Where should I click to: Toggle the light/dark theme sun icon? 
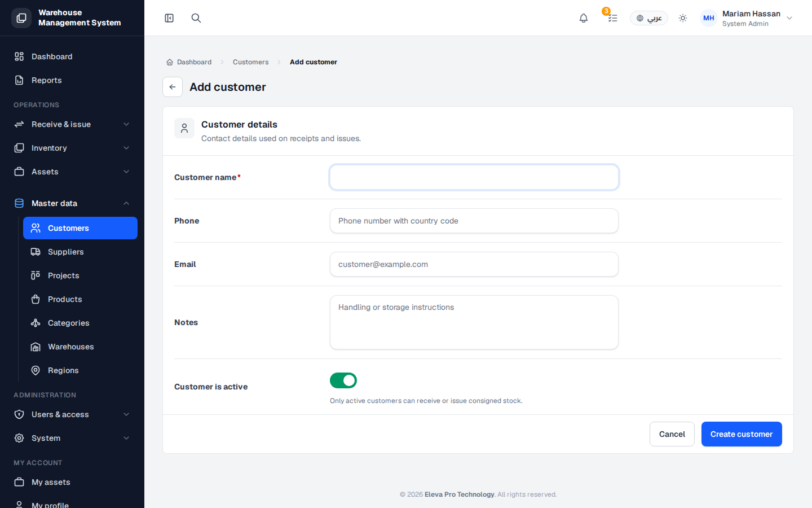[683, 18]
